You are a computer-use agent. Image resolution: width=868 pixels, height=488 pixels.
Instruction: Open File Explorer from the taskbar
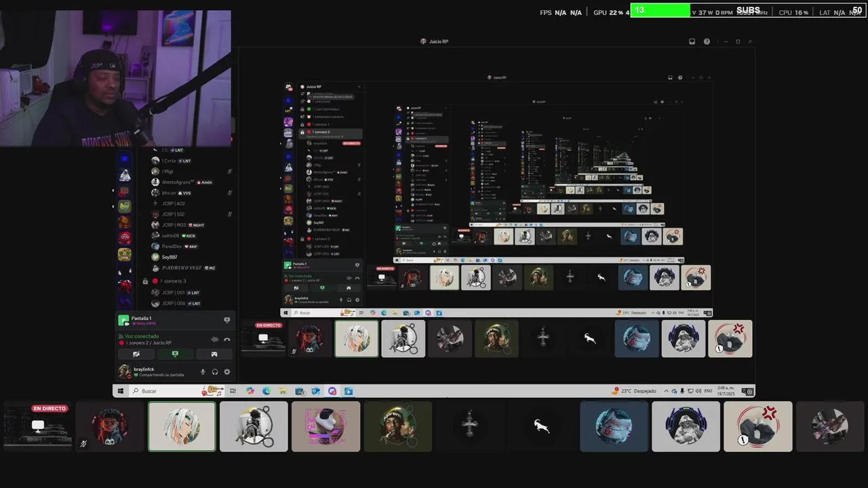click(x=283, y=391)
